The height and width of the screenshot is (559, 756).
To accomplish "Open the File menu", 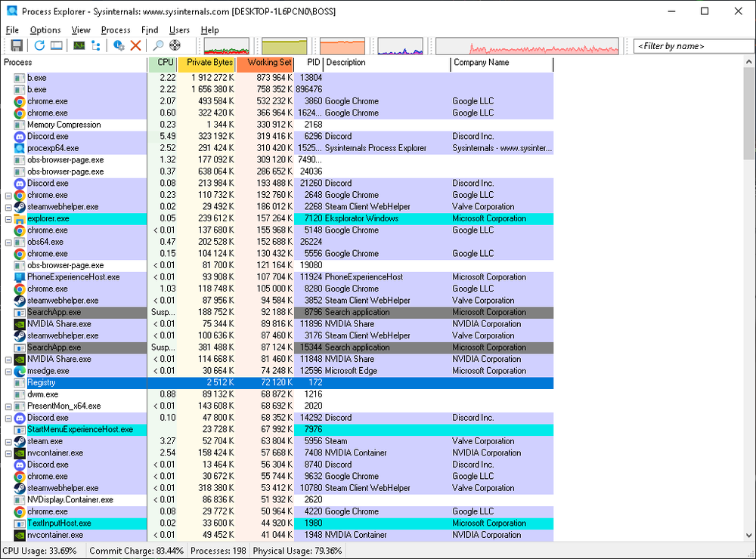I will 12,30.
